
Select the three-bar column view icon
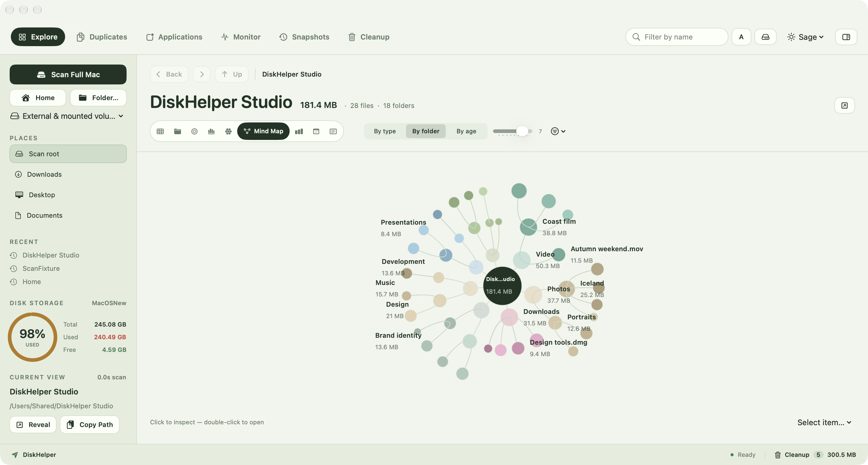pos(299,131)
